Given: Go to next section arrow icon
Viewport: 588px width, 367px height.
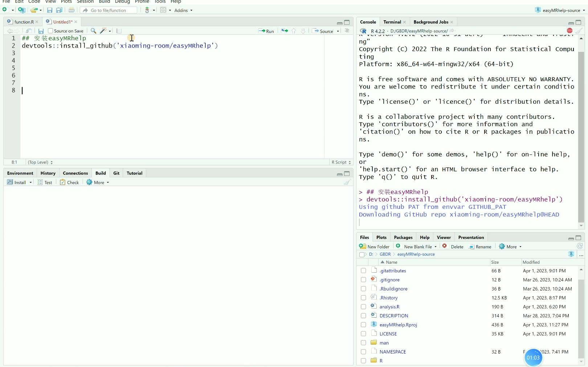Looking at the screenshot, I should click(x=303, y=31).
